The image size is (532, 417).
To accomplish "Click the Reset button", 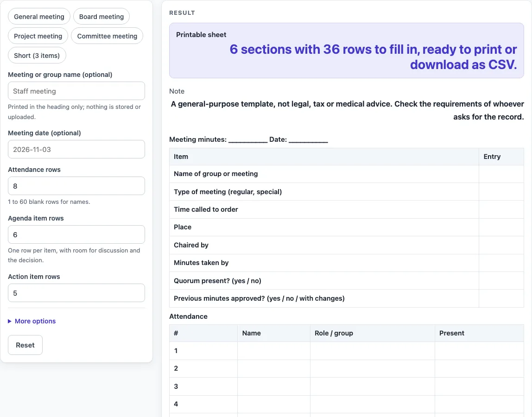I will pyautogui.click(x=25, y=345).
